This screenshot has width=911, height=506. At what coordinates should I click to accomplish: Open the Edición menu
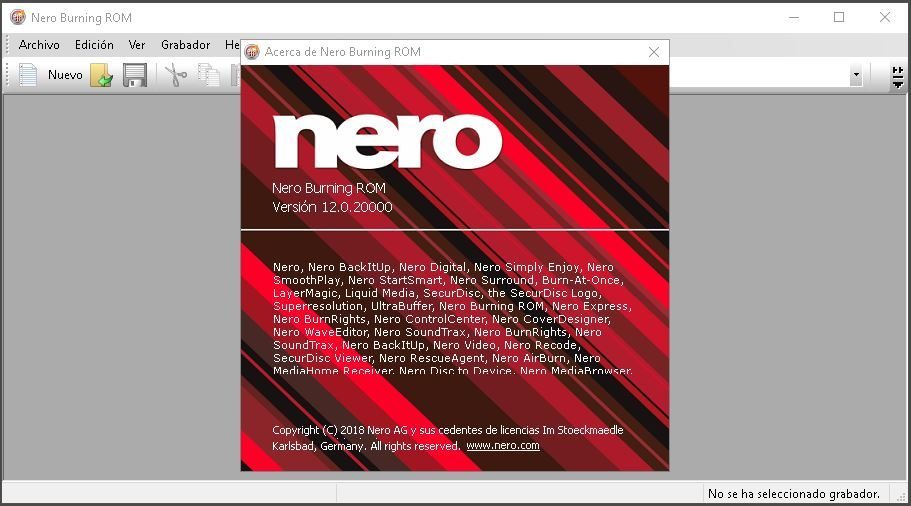click(x=94, y=45)
